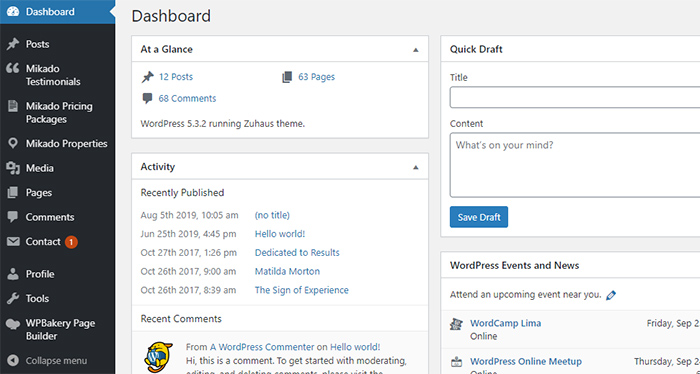Click the Wapuu commenter avatar thumbnail
The height and width of the screenshot is (374, 700).
(x=158, y=357)
